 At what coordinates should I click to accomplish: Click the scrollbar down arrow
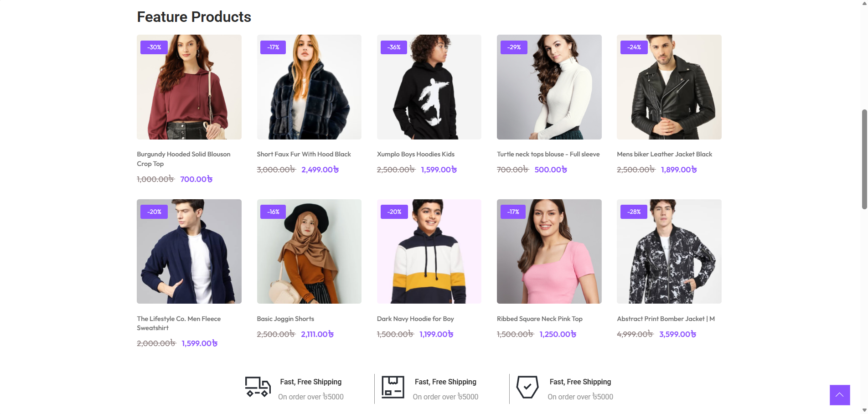pos(864,410)
